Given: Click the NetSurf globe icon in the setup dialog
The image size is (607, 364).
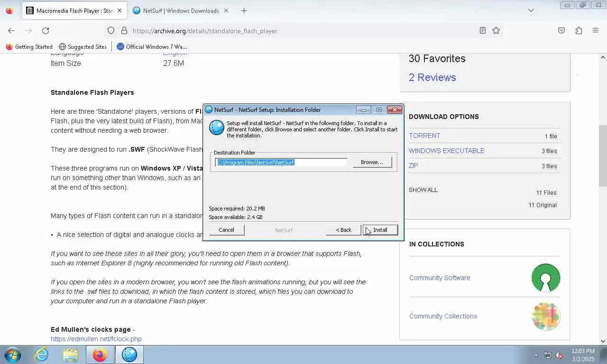Looking at the screenshot, I should [x=216, y=127].
